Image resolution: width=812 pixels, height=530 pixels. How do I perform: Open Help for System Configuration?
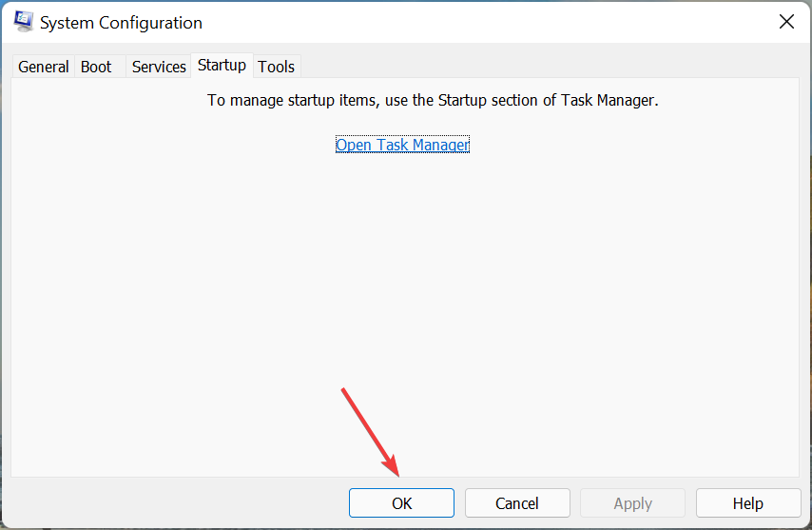point(748,503)
